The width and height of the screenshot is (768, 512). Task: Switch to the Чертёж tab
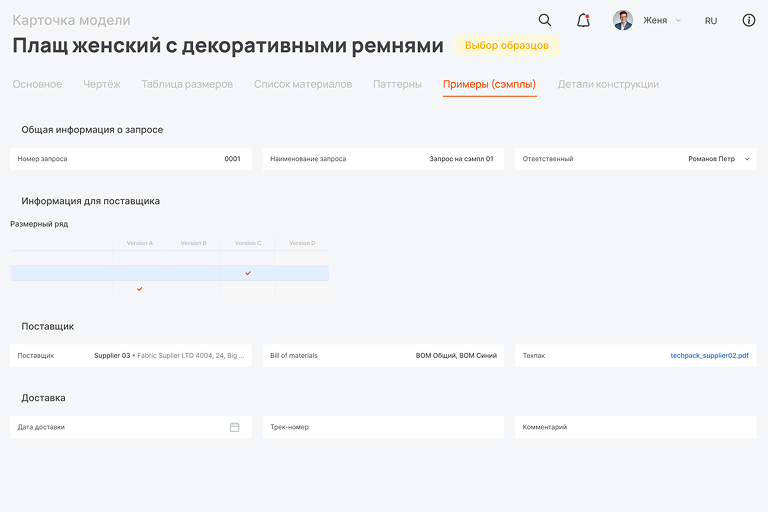pos(102,84)
